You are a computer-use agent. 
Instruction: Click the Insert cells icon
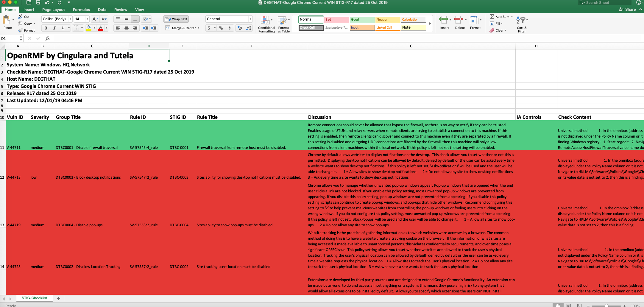click(443, 20)
